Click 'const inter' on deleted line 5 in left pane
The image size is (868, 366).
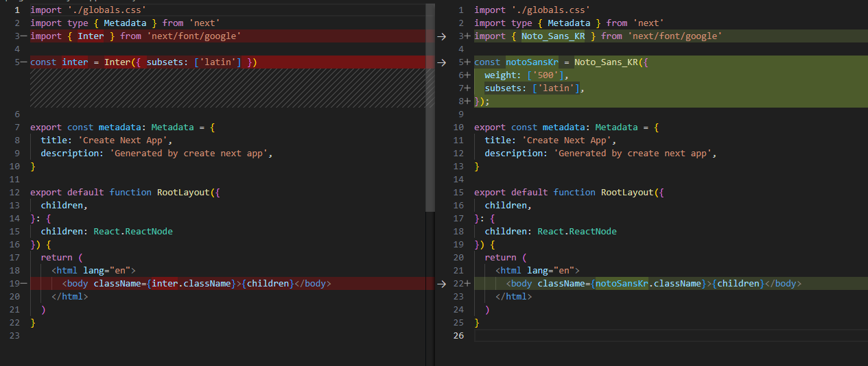[x=59, y=62]
